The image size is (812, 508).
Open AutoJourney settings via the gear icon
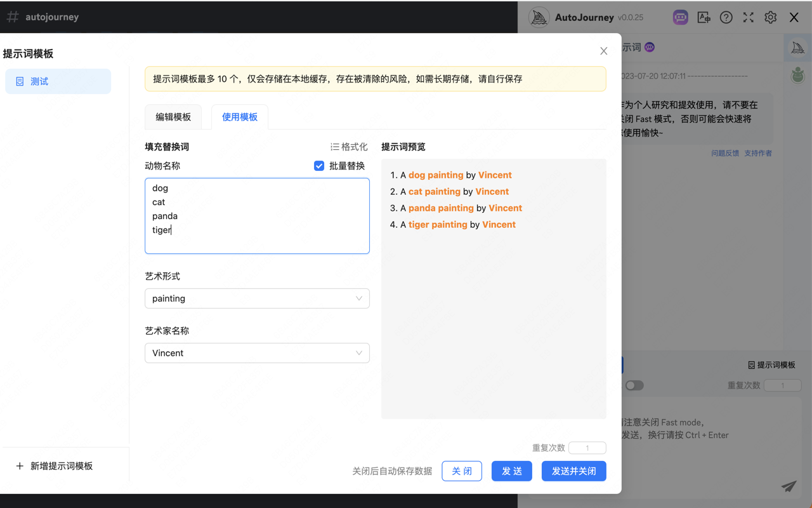coord(770,17)
